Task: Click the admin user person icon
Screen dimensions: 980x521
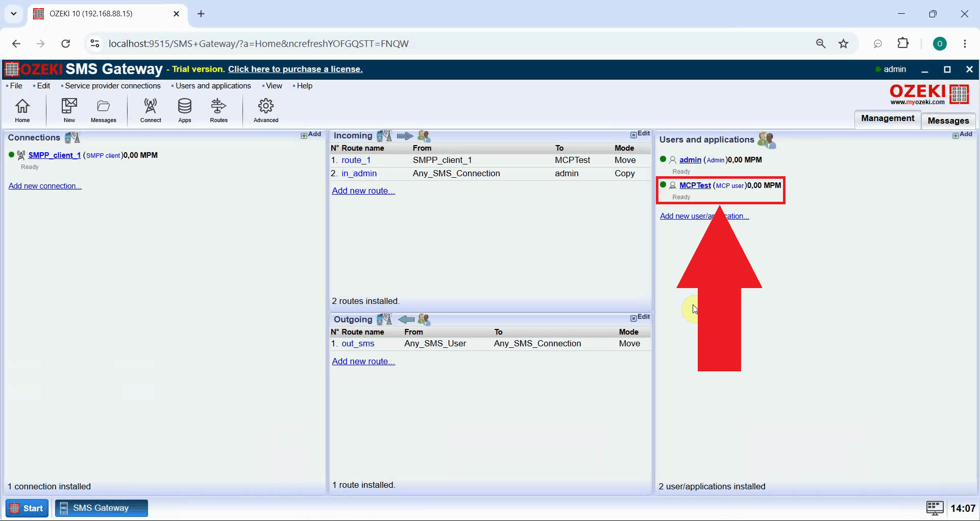Action: click(673, 160)
